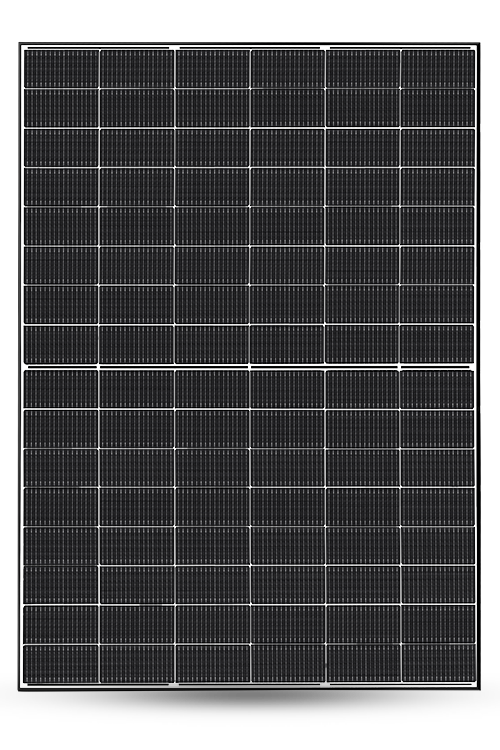Select the fifth cell in the top row
The width and height of the screenshot is (500, 750).
click(x=363, y=68)
